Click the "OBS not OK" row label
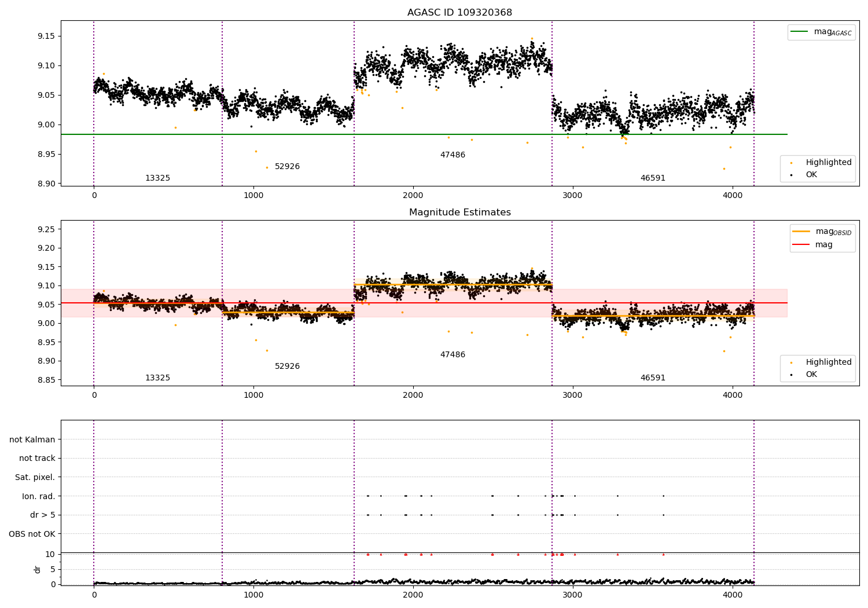Viewport: 868px width, 608px height. pos(32,534)
